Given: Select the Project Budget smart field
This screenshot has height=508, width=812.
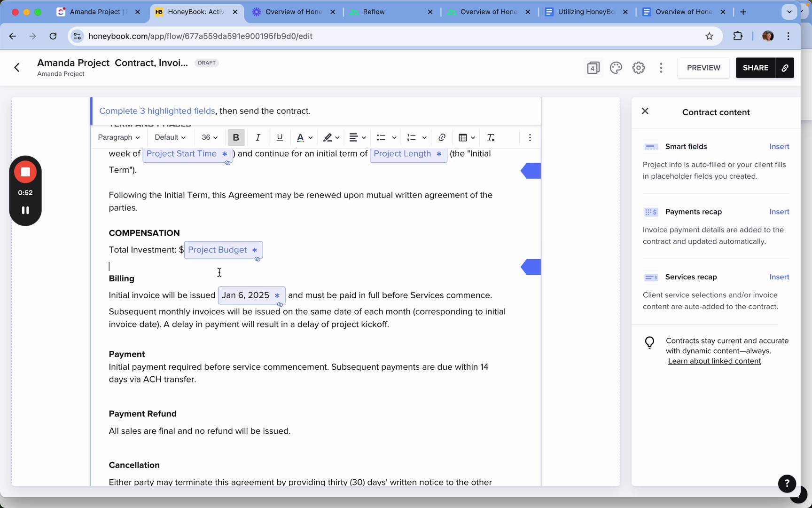Looking at the screenshot, I should point(223,250).
